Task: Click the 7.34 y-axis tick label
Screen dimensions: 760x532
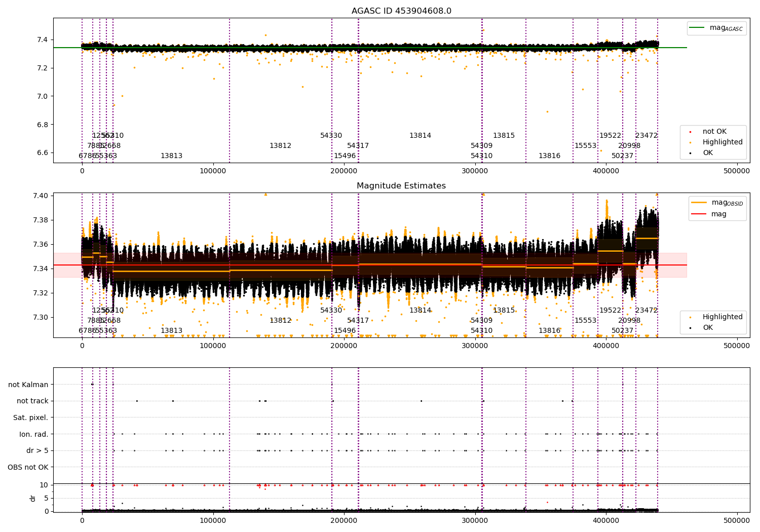Action: 41,269
